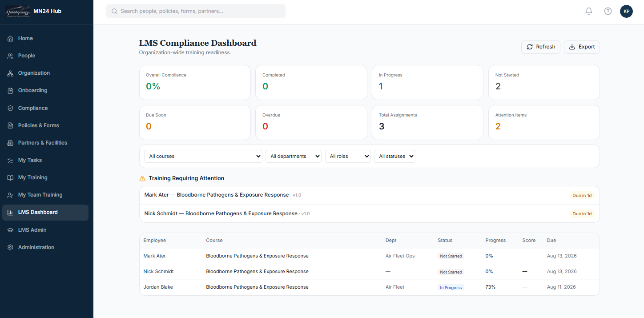Click the Completed count card

pyautogui.click(x=311, y=82)
